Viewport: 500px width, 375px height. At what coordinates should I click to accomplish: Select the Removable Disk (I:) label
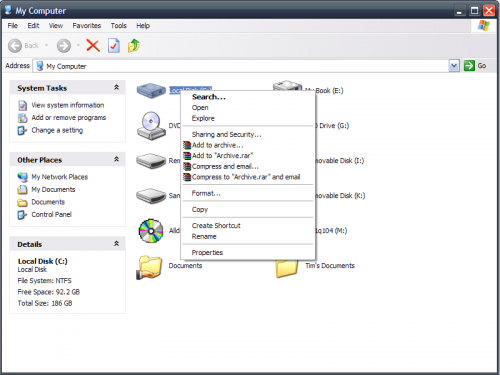click(339, 161)
